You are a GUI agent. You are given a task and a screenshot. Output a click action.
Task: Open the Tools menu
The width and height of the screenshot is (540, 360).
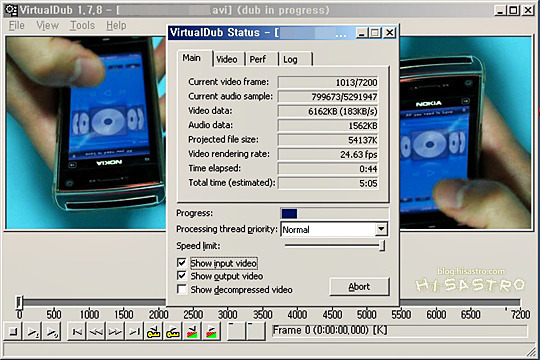click(x=82, y=25)
